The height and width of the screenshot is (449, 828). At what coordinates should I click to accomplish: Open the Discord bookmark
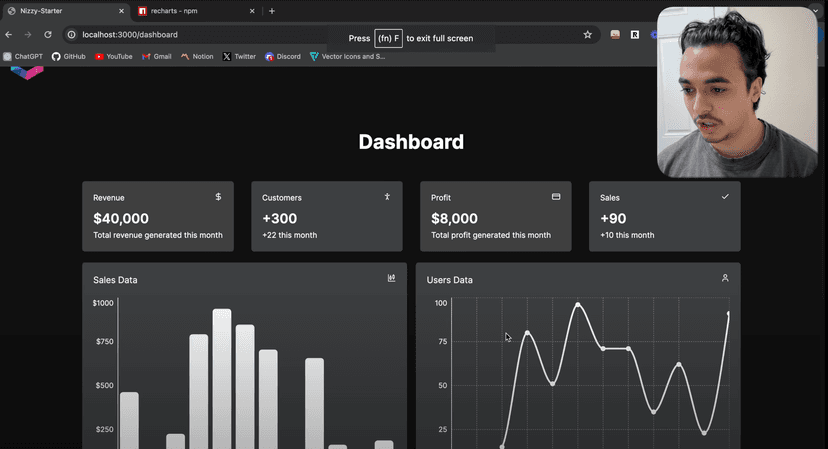[x=283, y=57]
